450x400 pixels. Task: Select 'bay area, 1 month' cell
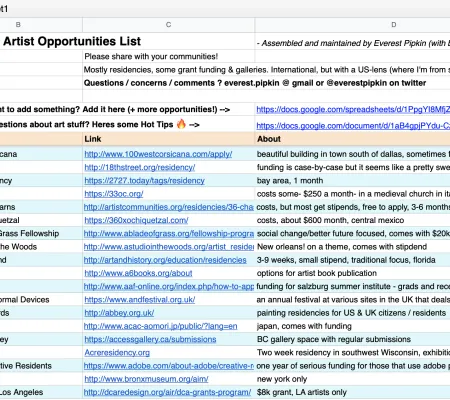click(352, 181)
